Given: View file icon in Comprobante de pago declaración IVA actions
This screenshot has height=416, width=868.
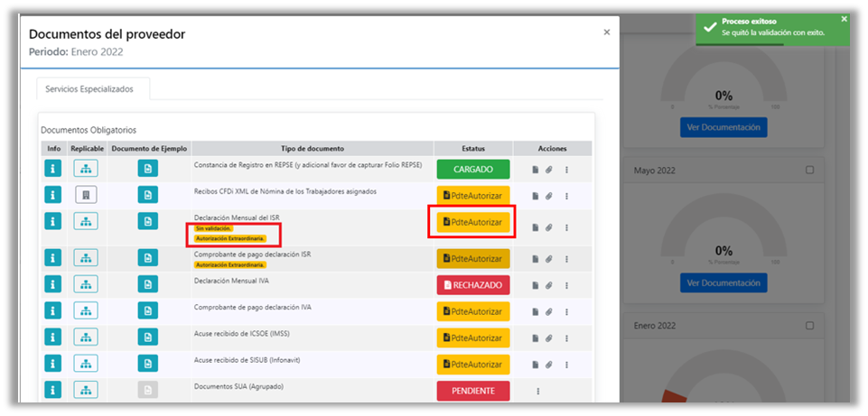Looking at the screenshot, I should pyautogui.click(x=536, y=312).
